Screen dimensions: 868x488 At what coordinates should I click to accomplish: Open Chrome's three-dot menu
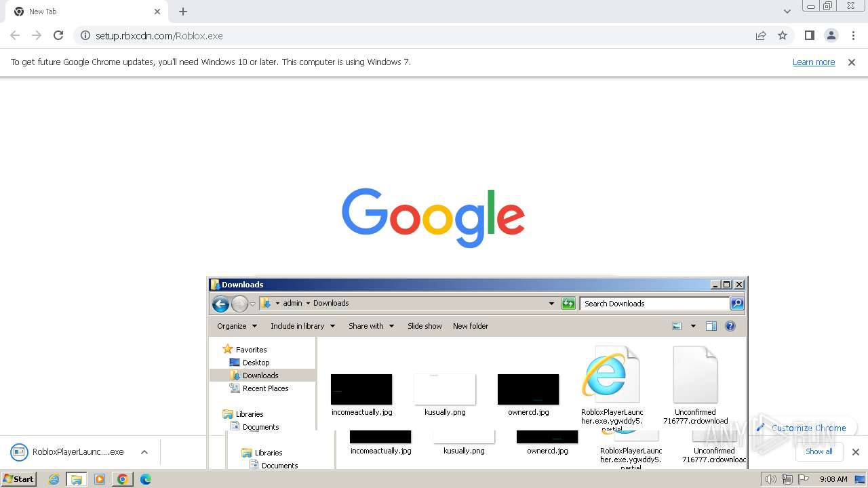853,35
